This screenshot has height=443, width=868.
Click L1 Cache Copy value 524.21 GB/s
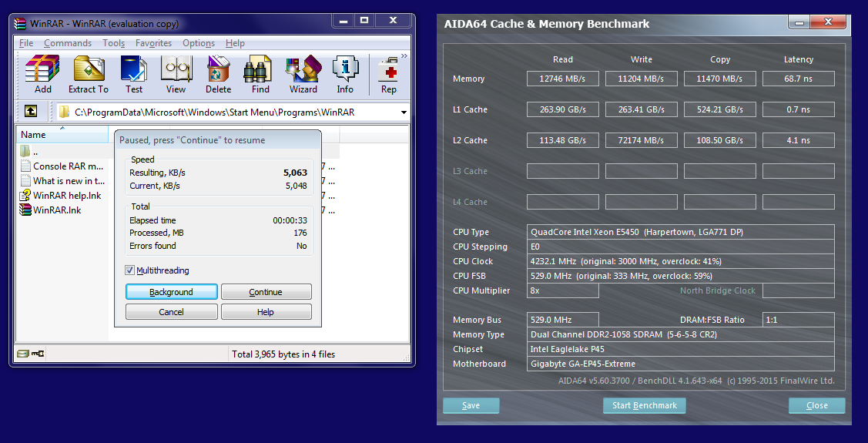719,109
